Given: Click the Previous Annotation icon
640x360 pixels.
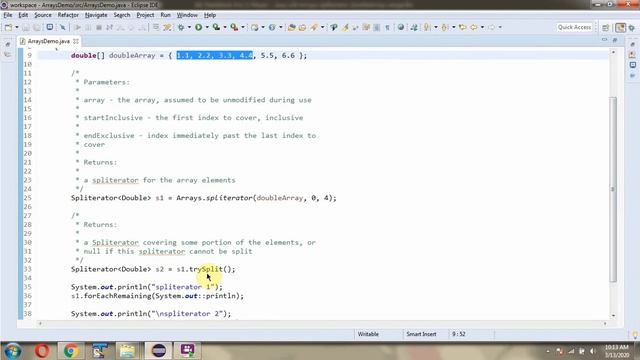Looking at the screenshot, I should pyautogui.click(x=445, y=27).
